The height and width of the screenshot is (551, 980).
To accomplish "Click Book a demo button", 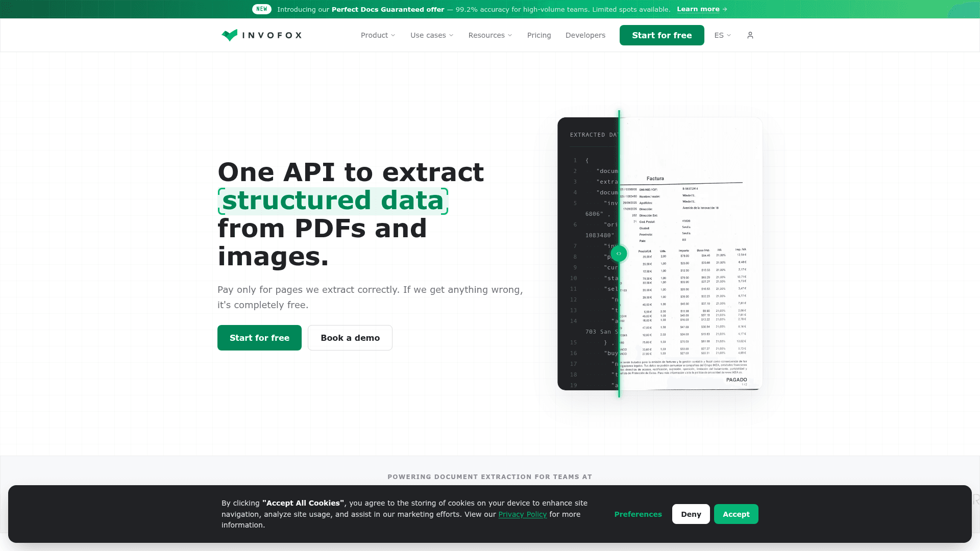I will tap(350, 338).
